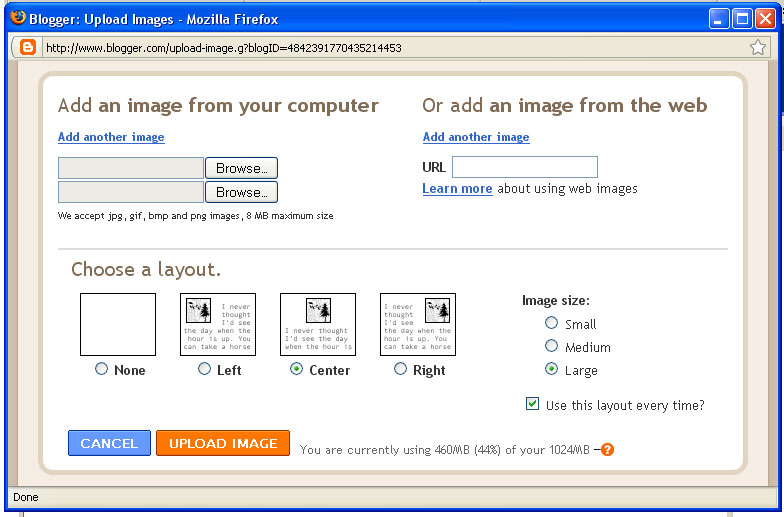Click 'Or add an image from the web' heading

pyautogui.click(x=565, y=106)
